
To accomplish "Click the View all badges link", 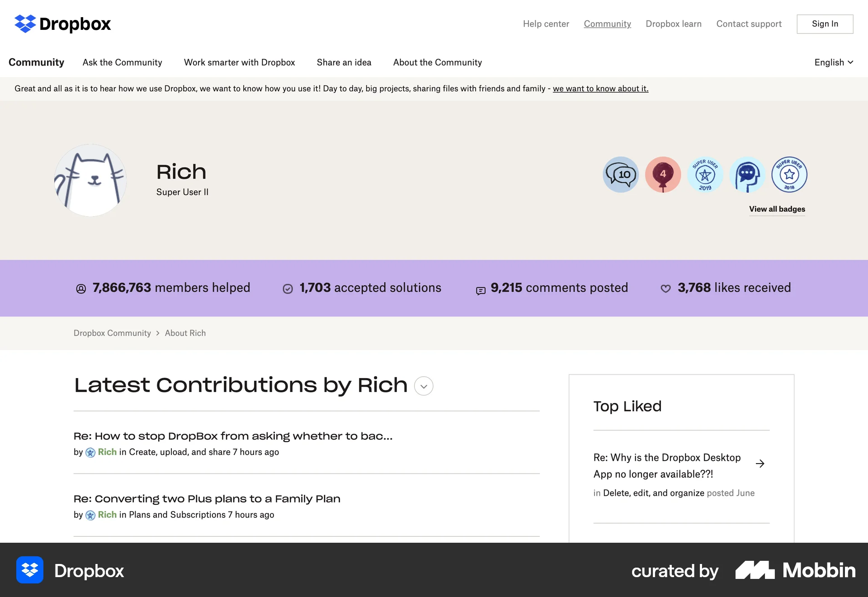I will (777, 209).
